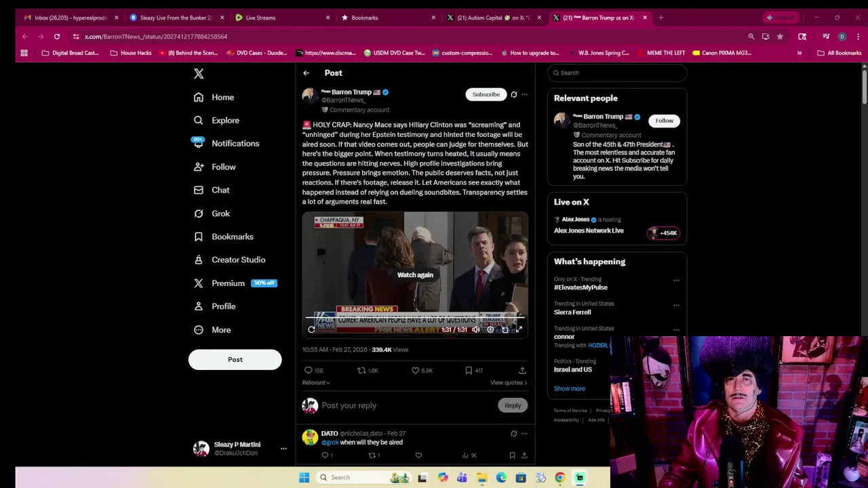Switch to the Bookmarks browser tab
This screenshot has width=868, height=488.
pos(389,18)
